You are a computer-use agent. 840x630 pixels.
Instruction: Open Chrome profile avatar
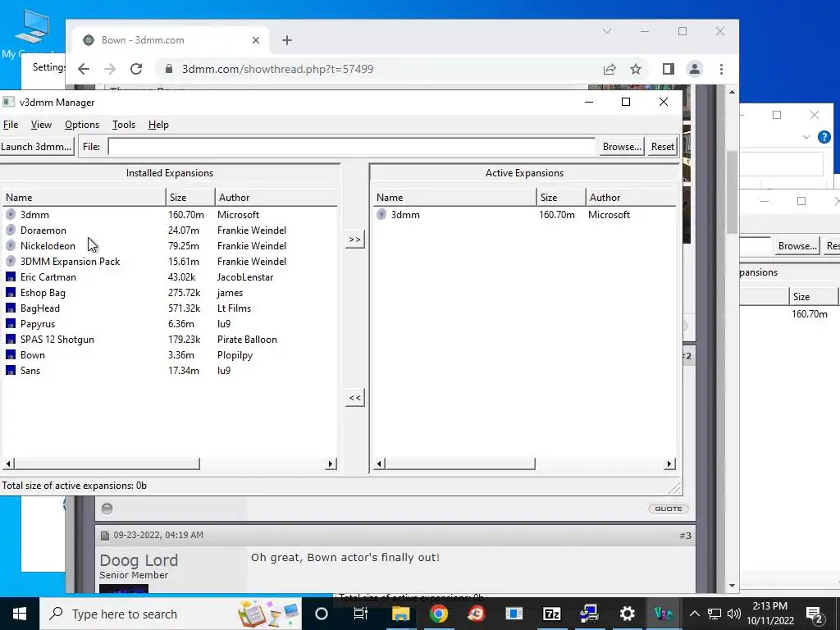(x=695, y=69)
